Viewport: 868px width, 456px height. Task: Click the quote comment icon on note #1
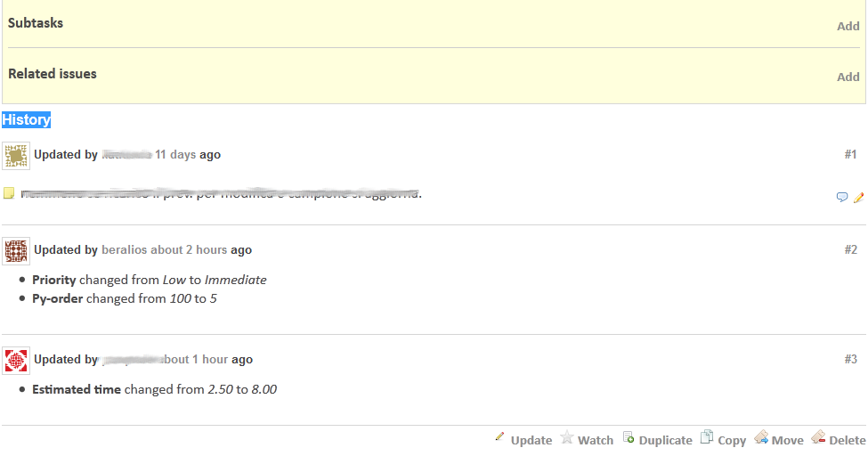[x=841, y=197]
